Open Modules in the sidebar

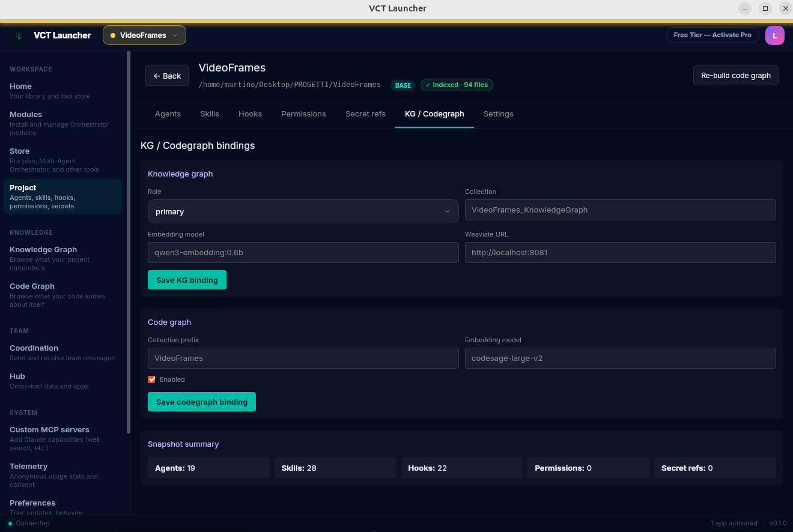coord(62,123)
